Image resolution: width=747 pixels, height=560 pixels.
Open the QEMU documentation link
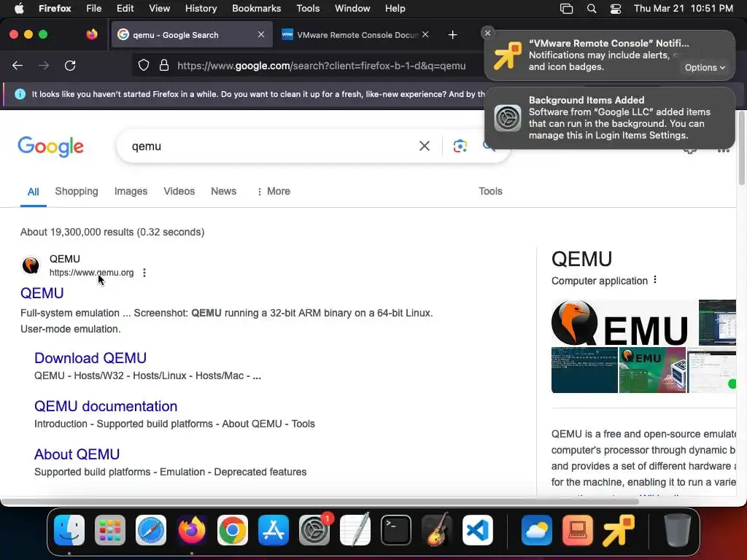click(105, 406)
